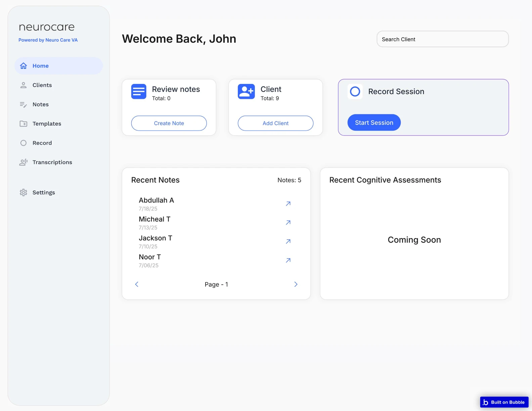Click the 7/06/25 date text
The image size is (532, 411).
[x=149, y=265]
